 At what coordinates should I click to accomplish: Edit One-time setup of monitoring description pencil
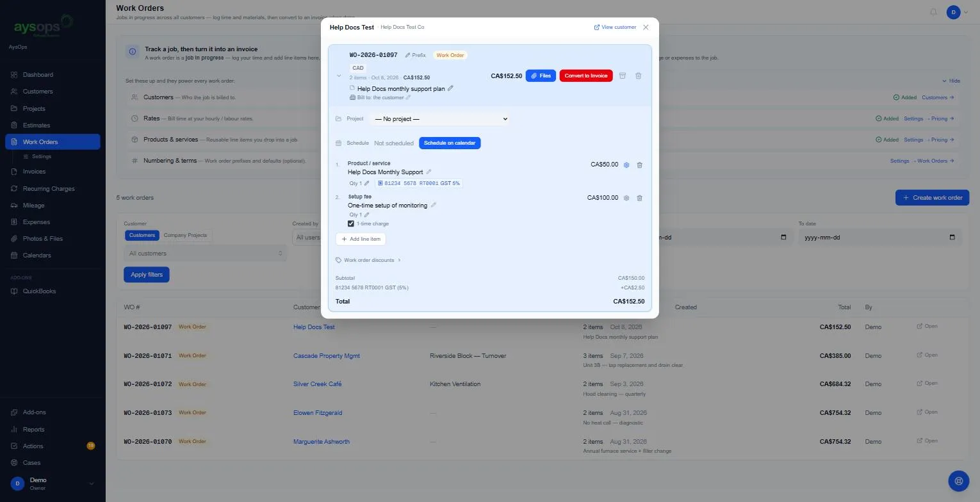(433, 205)
